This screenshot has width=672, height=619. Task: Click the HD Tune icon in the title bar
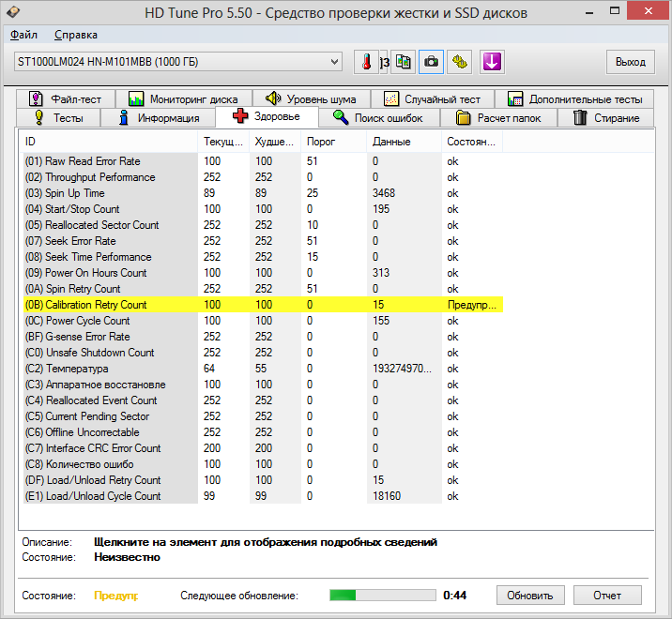click(x=13, y=11)
